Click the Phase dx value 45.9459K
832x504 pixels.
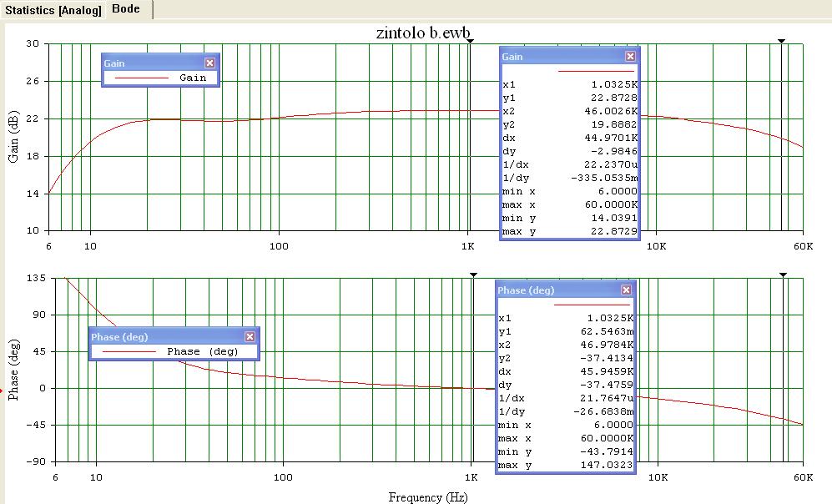(x=607, y=372)
